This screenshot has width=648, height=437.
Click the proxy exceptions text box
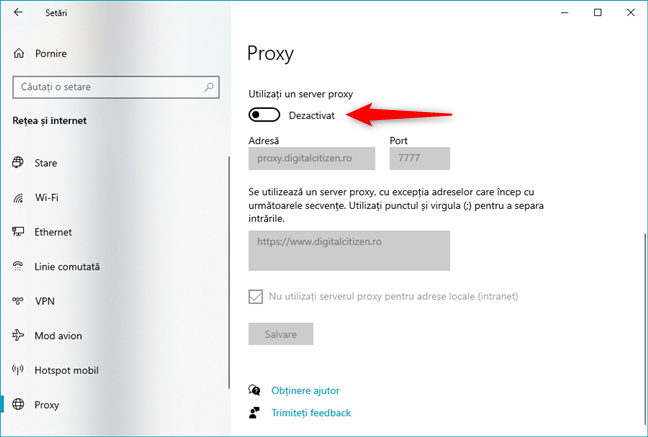(x=349, y=250)
